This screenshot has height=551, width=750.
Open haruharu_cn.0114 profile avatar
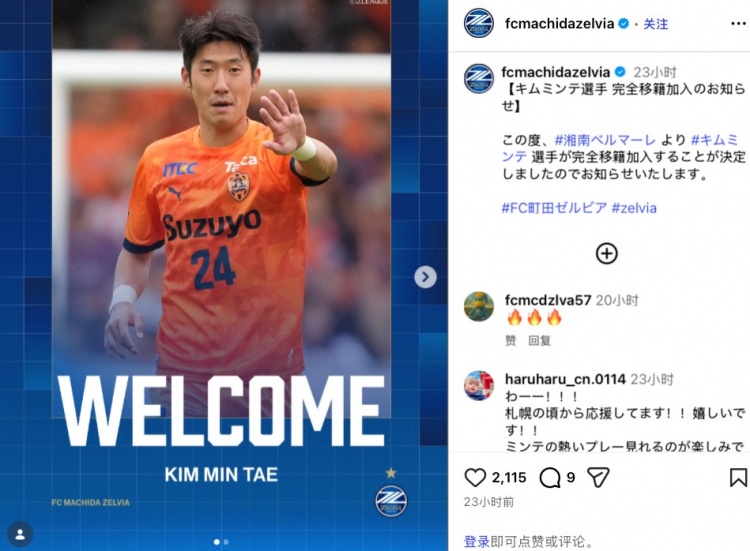coord(479,385)
